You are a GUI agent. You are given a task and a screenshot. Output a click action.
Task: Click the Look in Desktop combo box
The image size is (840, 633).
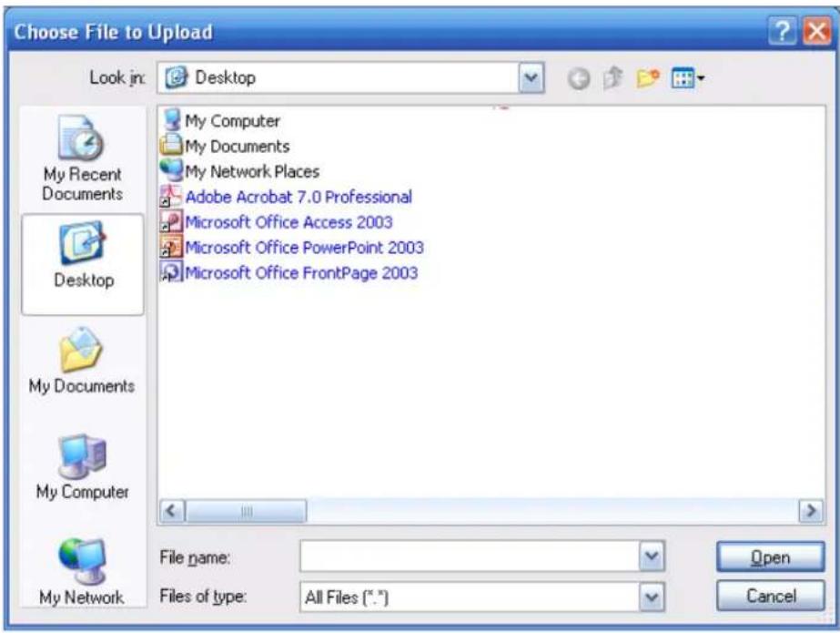pyautogui.click(x=351, y=78)
